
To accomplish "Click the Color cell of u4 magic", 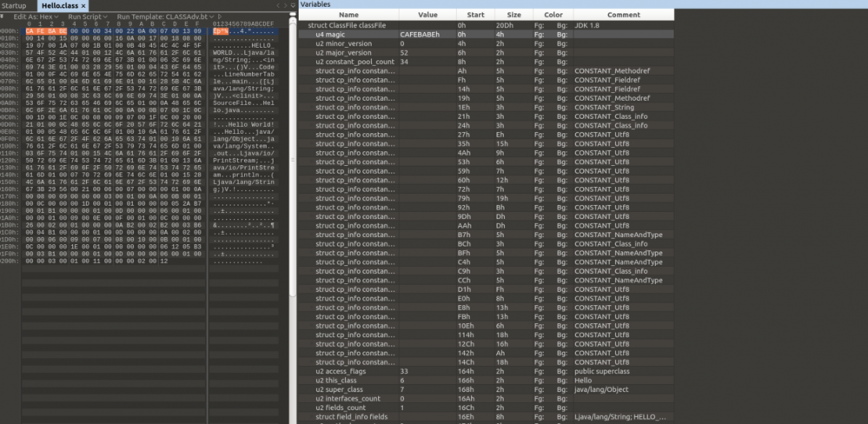I will (x=553, y=34).
